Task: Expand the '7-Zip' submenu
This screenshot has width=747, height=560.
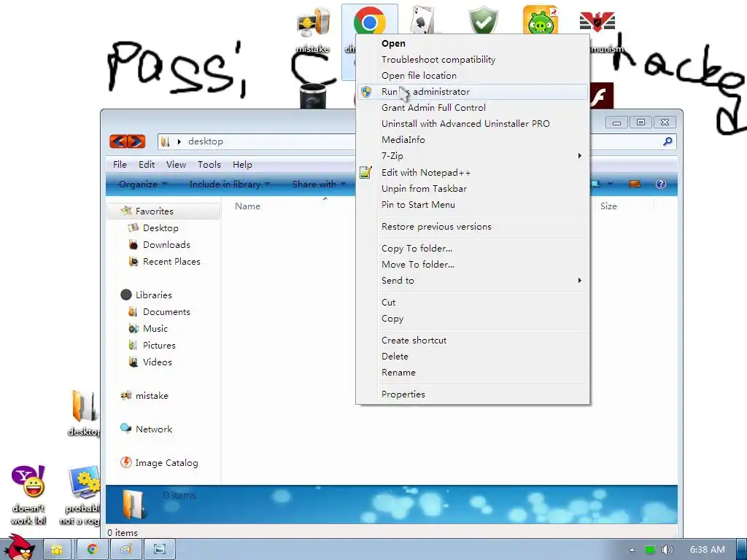Action: pyautogui.click(x=473, y=156)
